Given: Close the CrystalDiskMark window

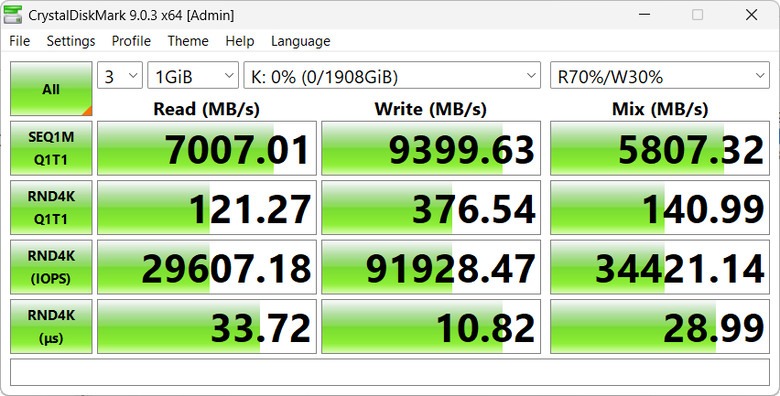Looking at the screenshot, I should coord(751,14).
